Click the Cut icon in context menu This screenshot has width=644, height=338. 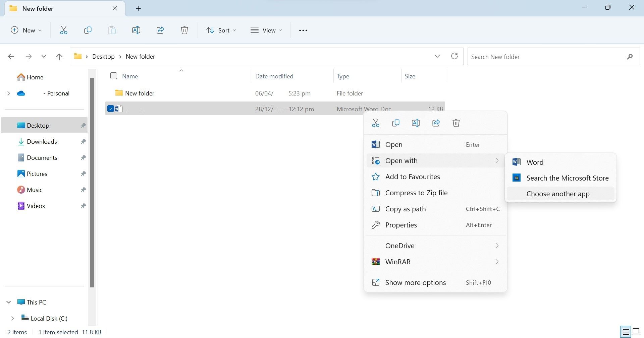coord(376,123)
